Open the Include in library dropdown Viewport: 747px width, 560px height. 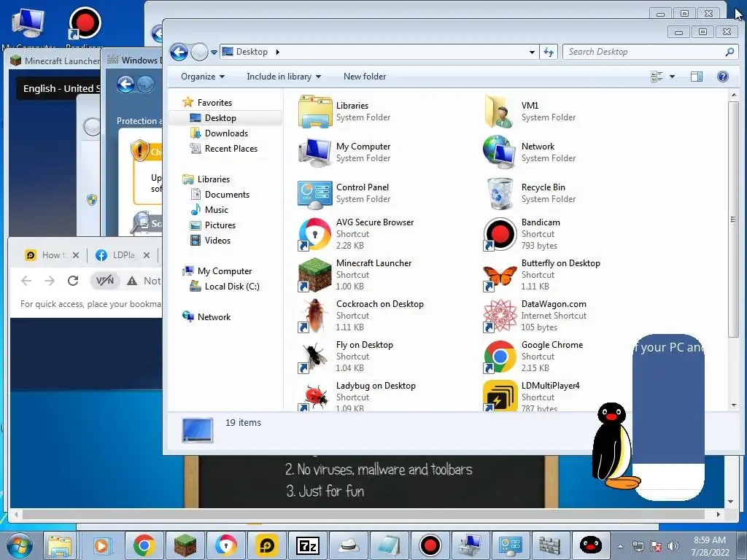(x=284, y=76)
